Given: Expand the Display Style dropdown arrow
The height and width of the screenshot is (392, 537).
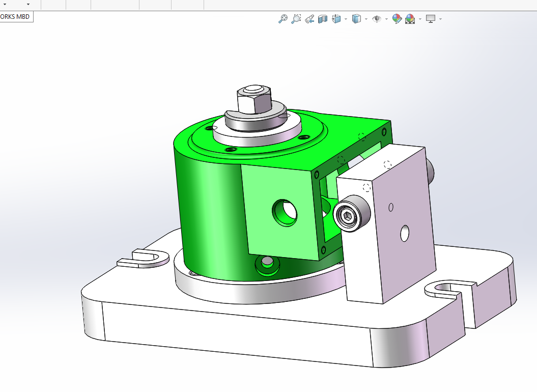Looking at the screenshot, I should [366, 19].
